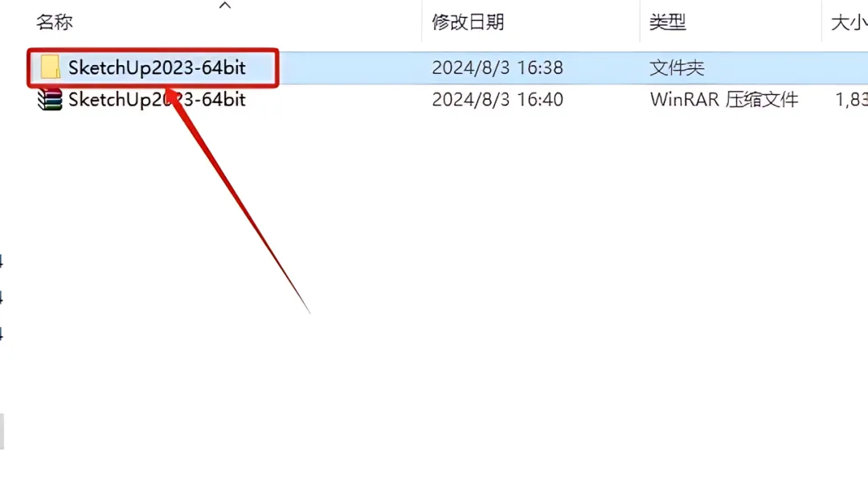Sort files by the 修改日期 column header

(x=468, y=23)
